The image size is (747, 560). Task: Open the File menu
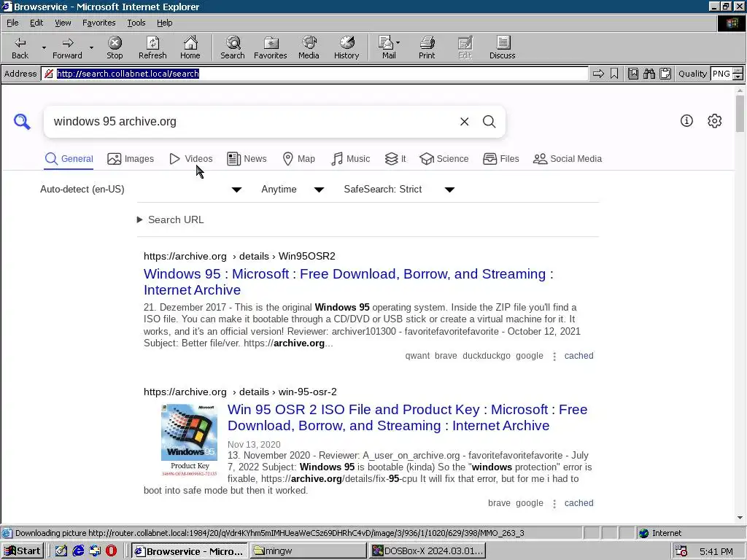pyautogui.click(x=12, y=23)
